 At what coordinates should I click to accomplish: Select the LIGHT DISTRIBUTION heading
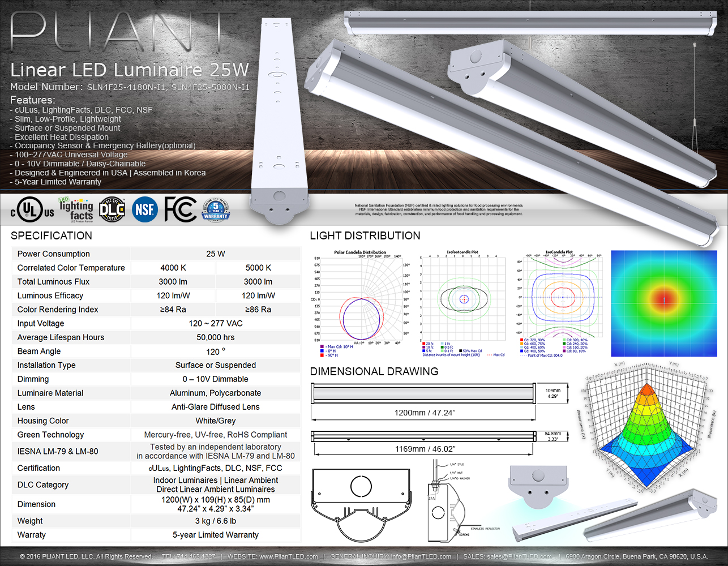365,235
